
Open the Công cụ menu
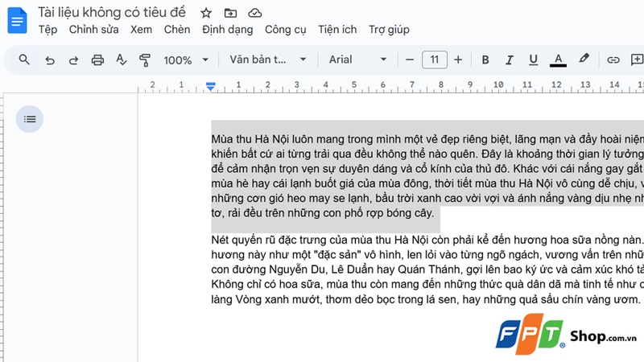click(286, 30)
